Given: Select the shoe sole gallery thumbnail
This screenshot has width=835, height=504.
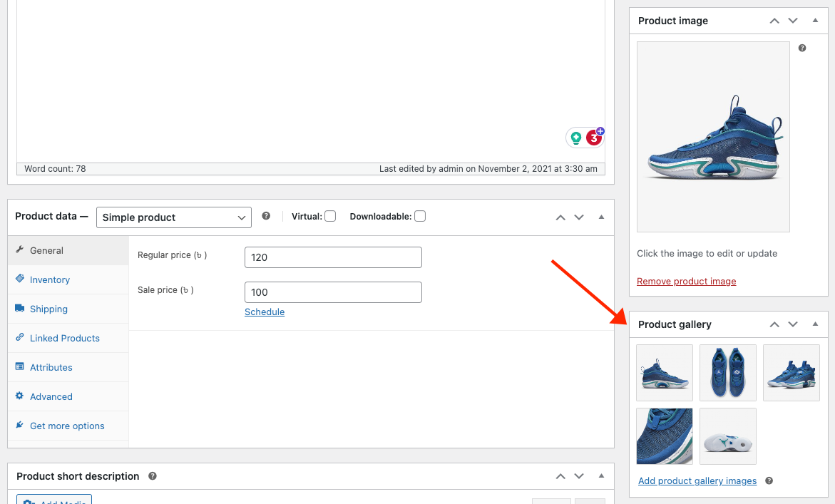Looking at the screenshot, I should [727, 436].
